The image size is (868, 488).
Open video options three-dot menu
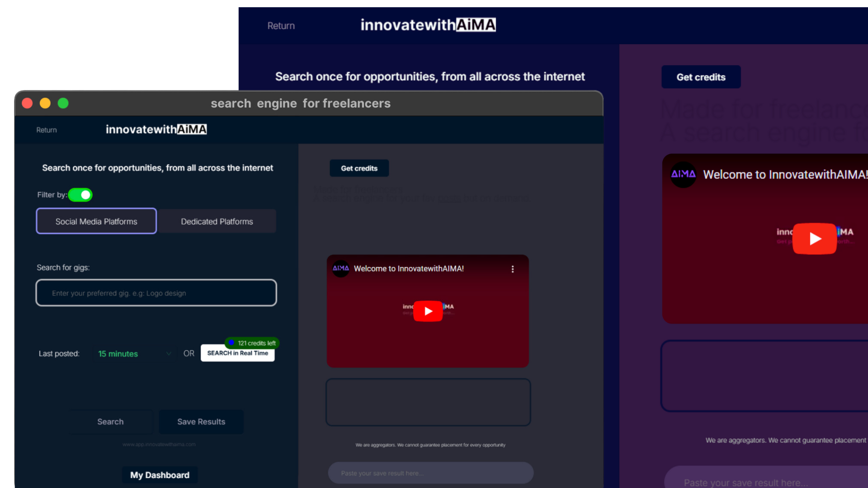[x=512, y=269]
